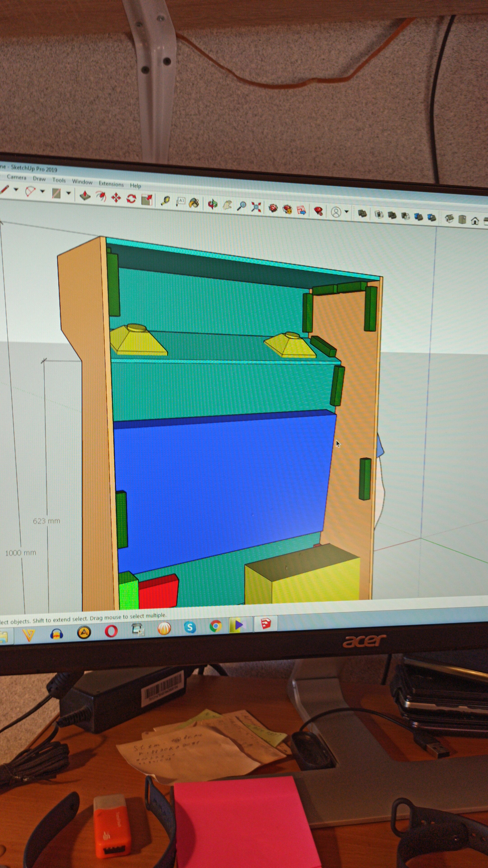This screenshot has width=488, height=868.
Task: Select the Move tool
Action: click(x=116, y=198)
